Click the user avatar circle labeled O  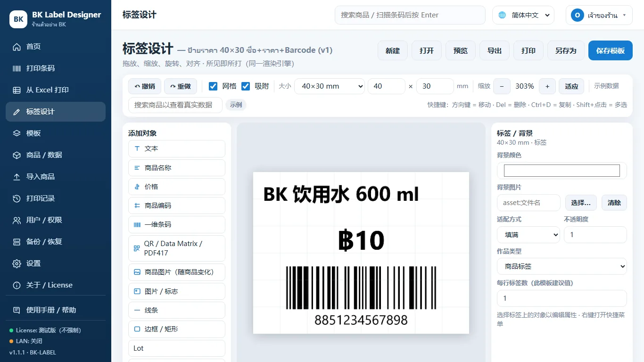click(578, 15)
